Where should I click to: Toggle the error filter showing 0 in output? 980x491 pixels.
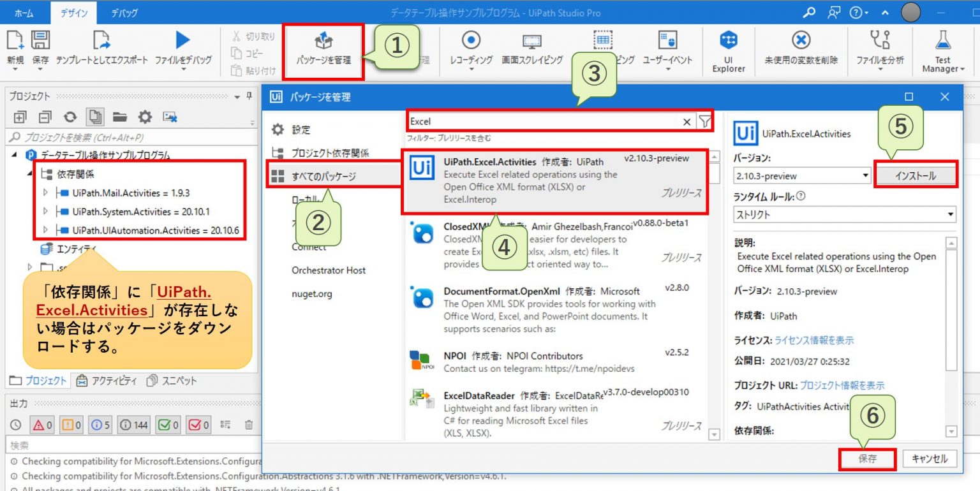[43, 425]
